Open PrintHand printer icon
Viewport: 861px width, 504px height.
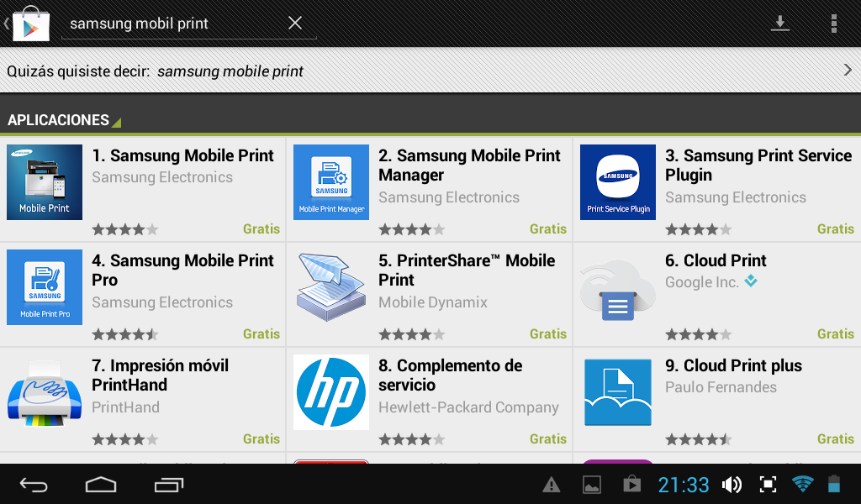pos(45,392)
